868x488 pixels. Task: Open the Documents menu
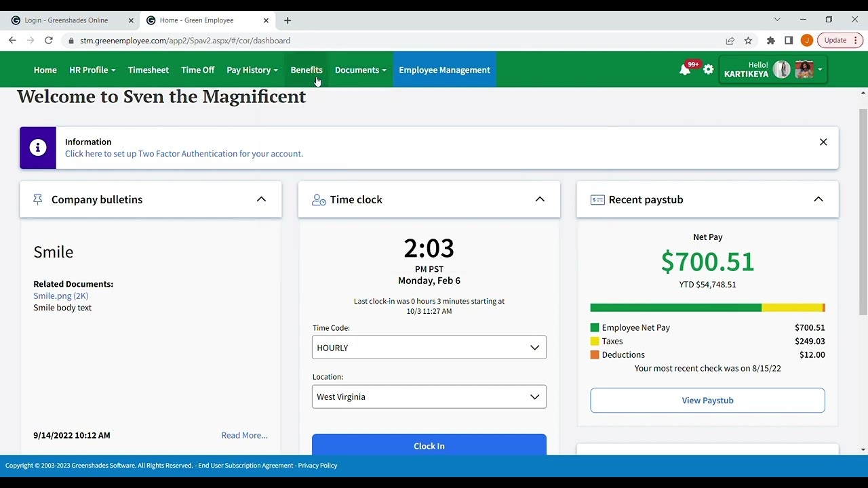(x=360, y=69)
